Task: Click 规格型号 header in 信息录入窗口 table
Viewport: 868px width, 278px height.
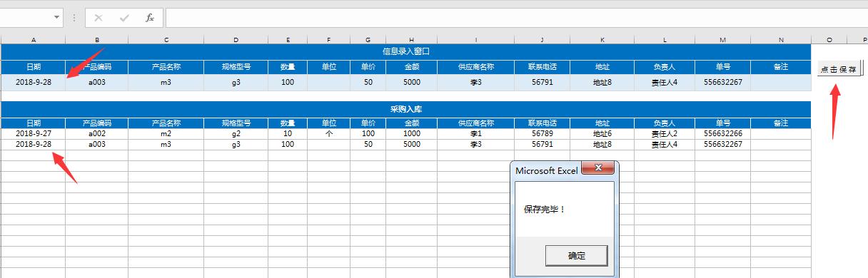Action: [236, 66]
